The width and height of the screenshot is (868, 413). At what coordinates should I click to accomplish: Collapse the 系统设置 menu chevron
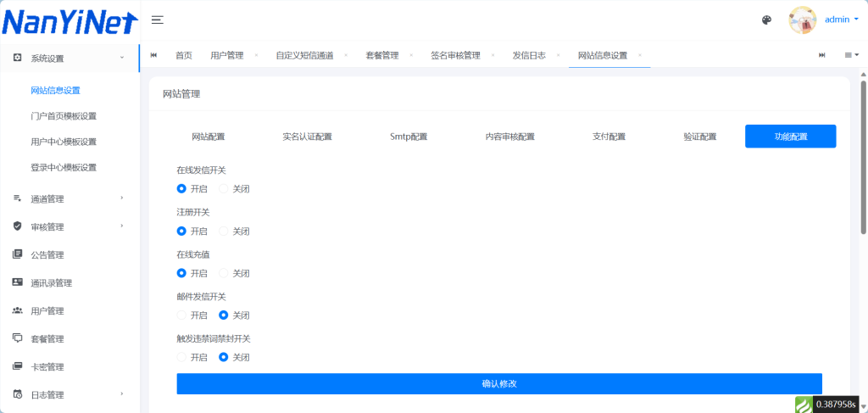[122, 58]
